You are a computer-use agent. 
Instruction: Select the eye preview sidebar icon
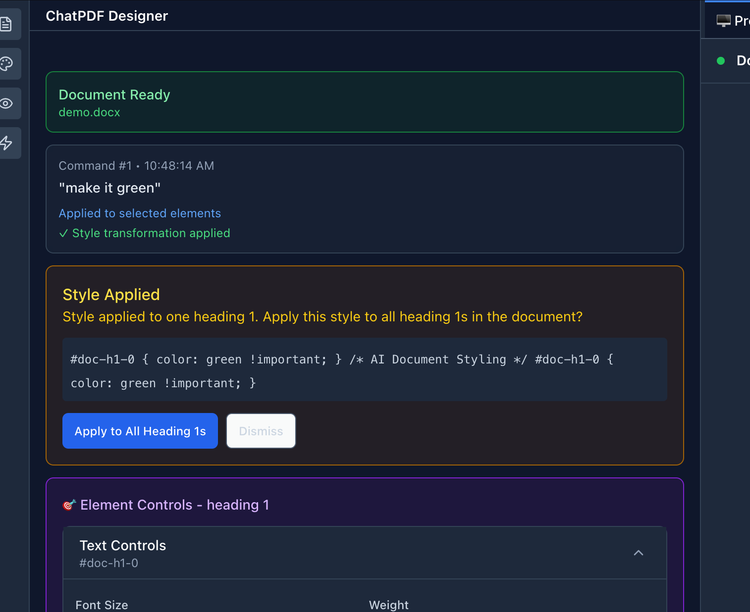coord(6,103)
